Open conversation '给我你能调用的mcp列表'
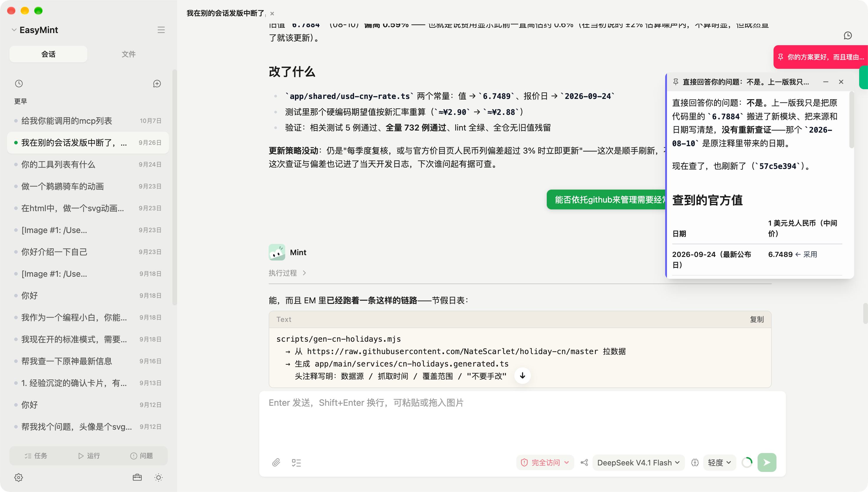 88,120
